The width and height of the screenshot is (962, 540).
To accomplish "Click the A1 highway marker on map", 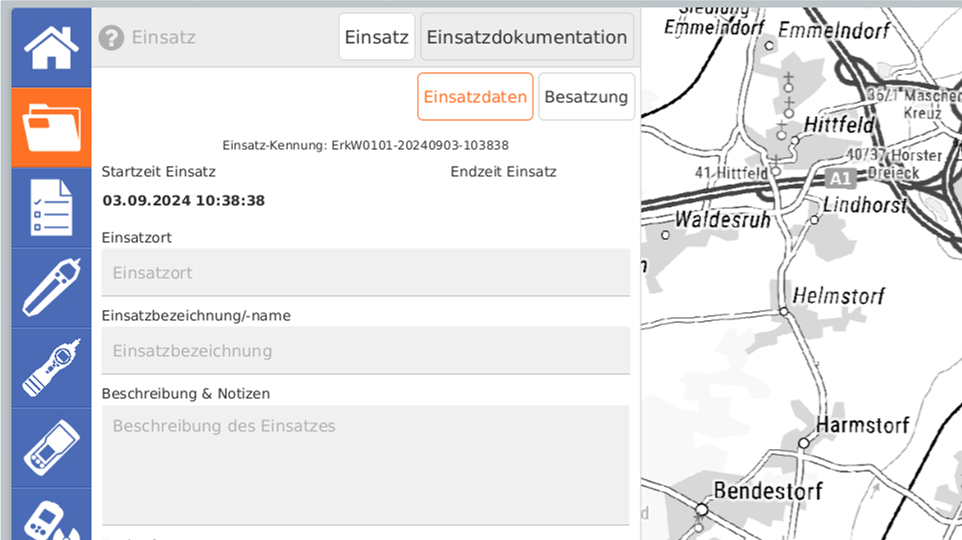I will [x=840, y=179].
